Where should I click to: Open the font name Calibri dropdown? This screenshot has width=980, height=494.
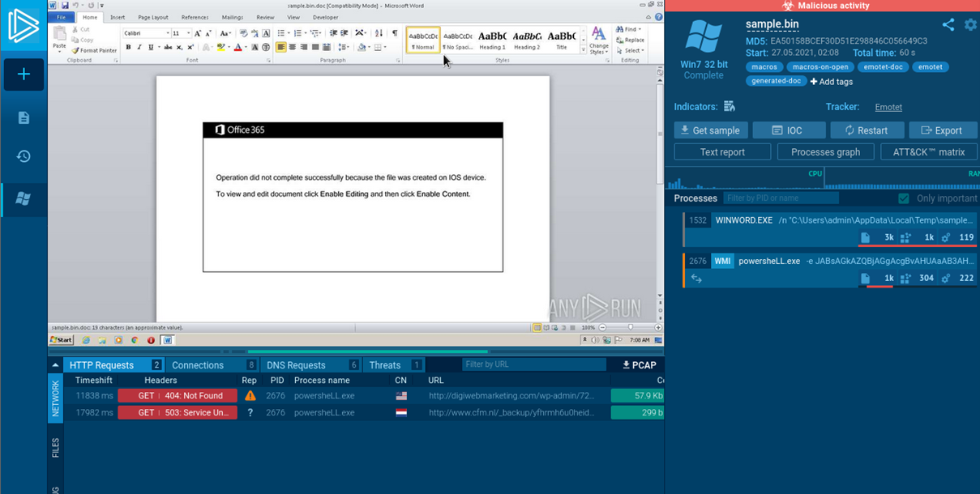tap(167, 33)
